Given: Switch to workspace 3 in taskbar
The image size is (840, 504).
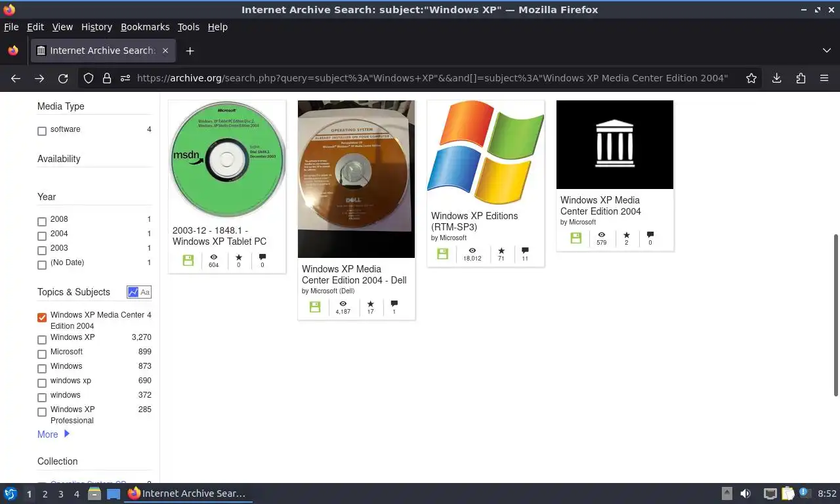Looking at the screenshot, I should click(x=61, y=493).
